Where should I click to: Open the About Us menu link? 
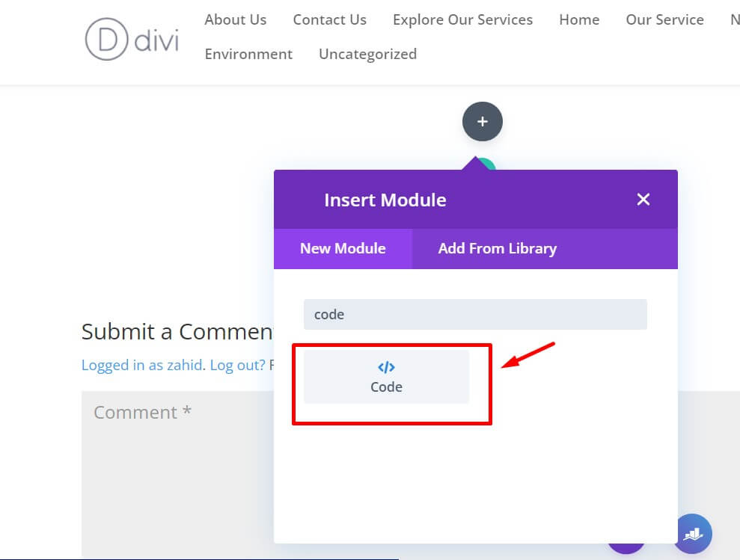click(x=236, y=20)
